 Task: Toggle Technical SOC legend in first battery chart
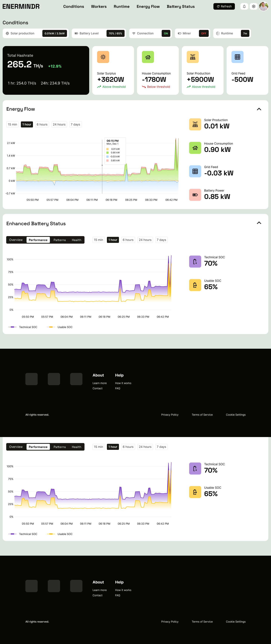(x=23, y=327)
